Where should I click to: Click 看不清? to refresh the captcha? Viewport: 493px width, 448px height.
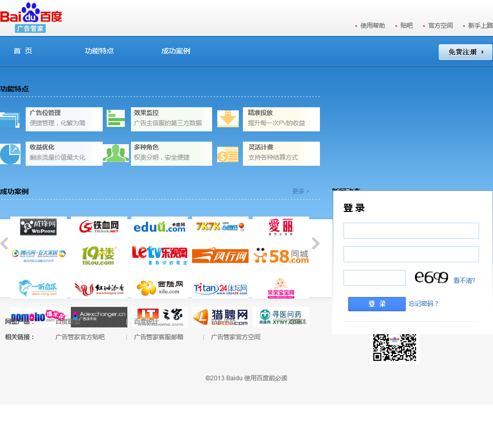(x=464, y=281)
